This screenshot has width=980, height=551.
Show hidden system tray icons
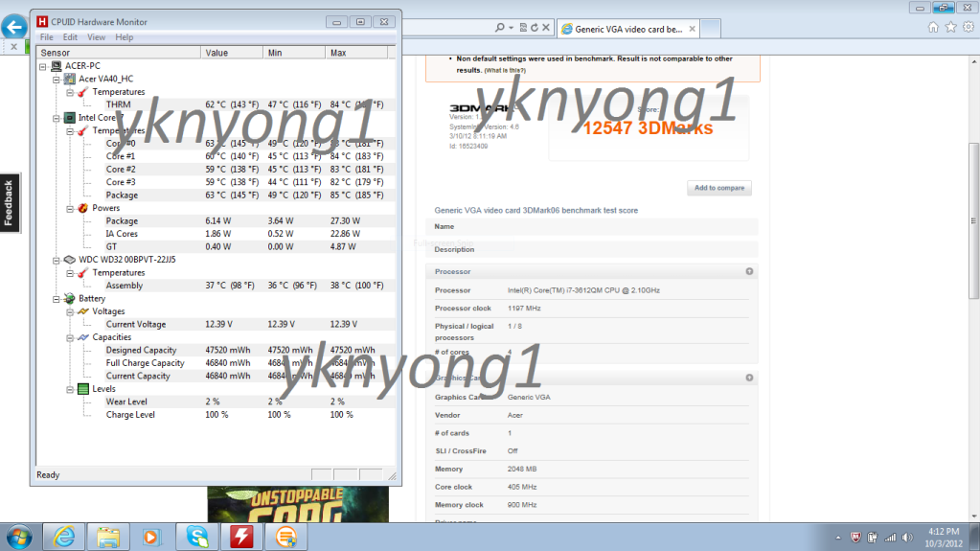tap(838, 538)
